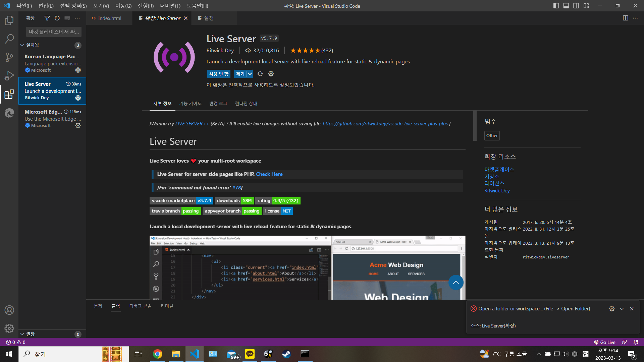Follow the Check Here link
Viewport: 644px width, 362px height.
(269, 174)
